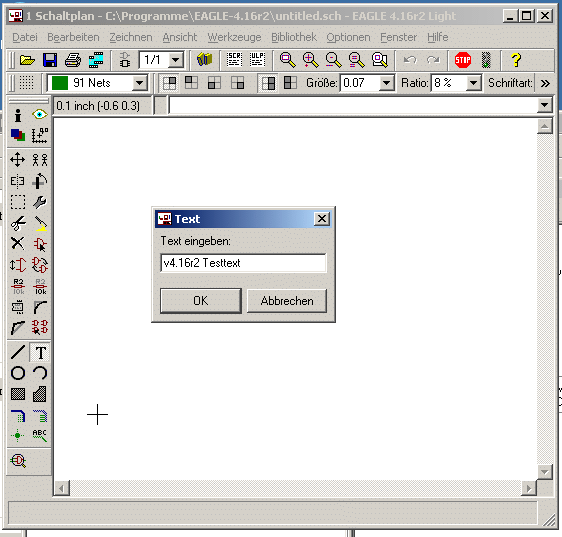
Task: Select the Move tool
Action: 18,160
